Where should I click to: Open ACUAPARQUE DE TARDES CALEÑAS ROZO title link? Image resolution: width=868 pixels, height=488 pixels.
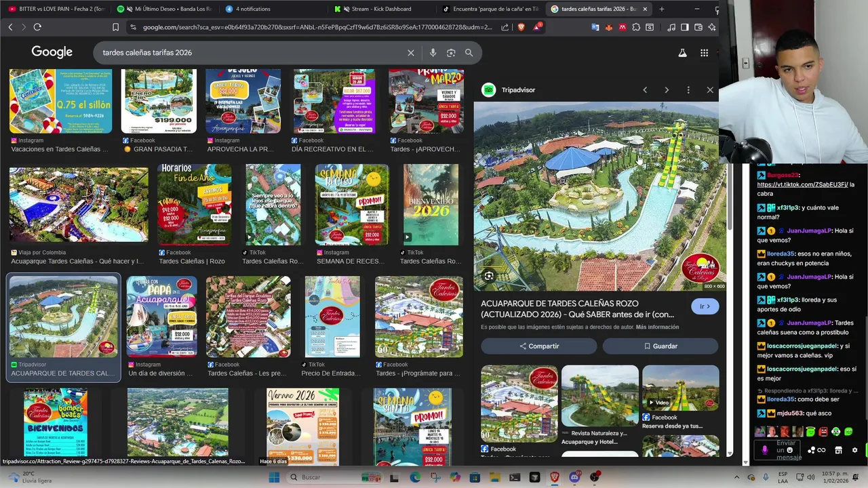(578, 309)
